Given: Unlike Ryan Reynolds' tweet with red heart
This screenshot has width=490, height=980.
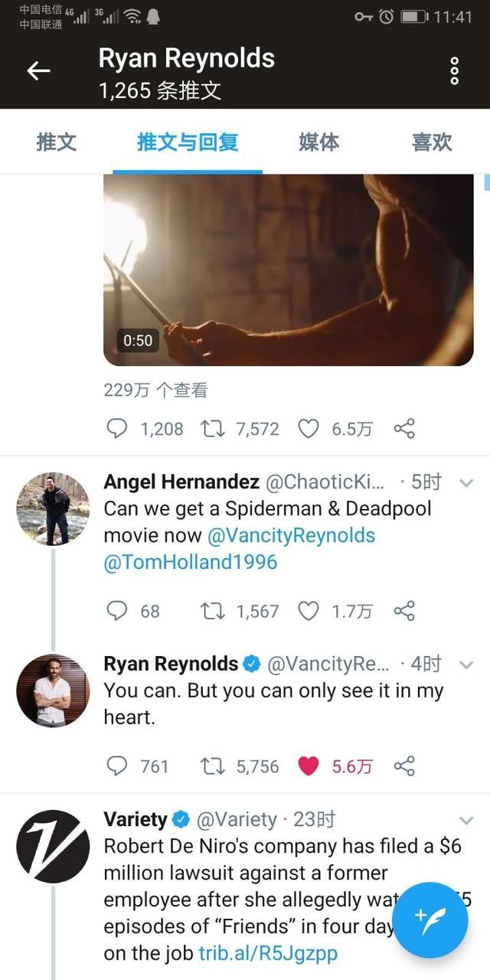Looking at the screenshot, I should (x=308, y=766).
